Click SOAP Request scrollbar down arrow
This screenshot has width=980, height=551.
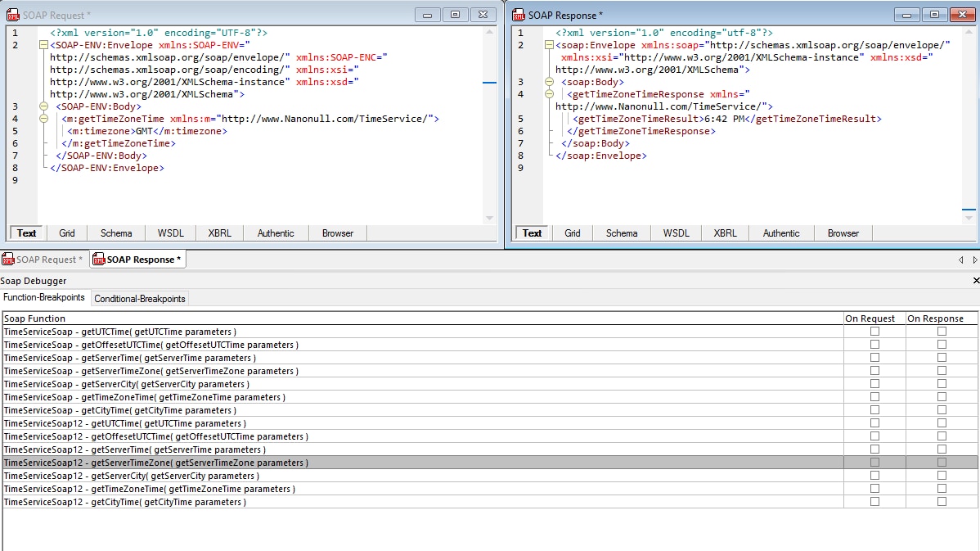(489, 219)
